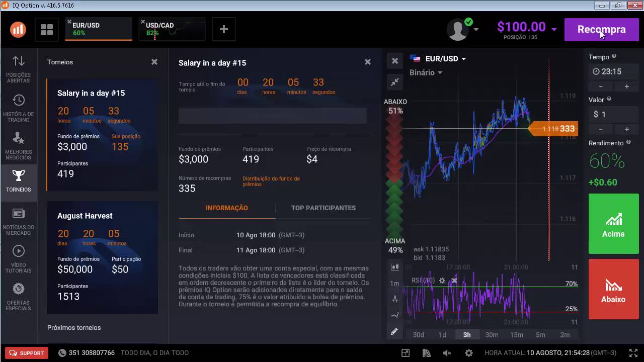This screenshot has height=362, width=644.
Task: Toggle the muted sound speaker icon
Action: 447,353
